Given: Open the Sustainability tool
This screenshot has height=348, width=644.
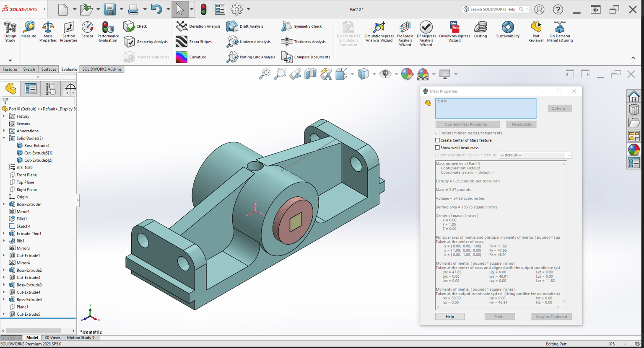Looking at the screenshot, I should (508, 30).
